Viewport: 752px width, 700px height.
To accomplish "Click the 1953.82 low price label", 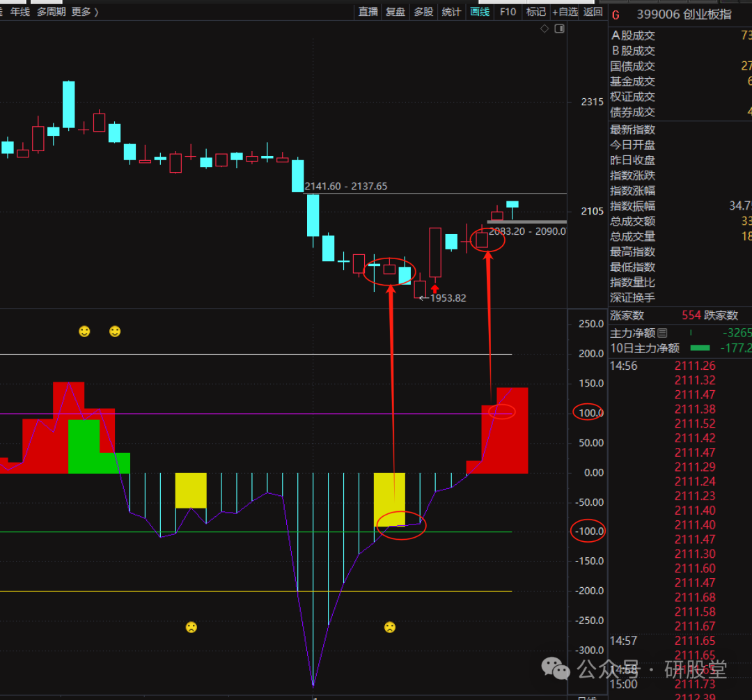I will click(x=447, y=298).
